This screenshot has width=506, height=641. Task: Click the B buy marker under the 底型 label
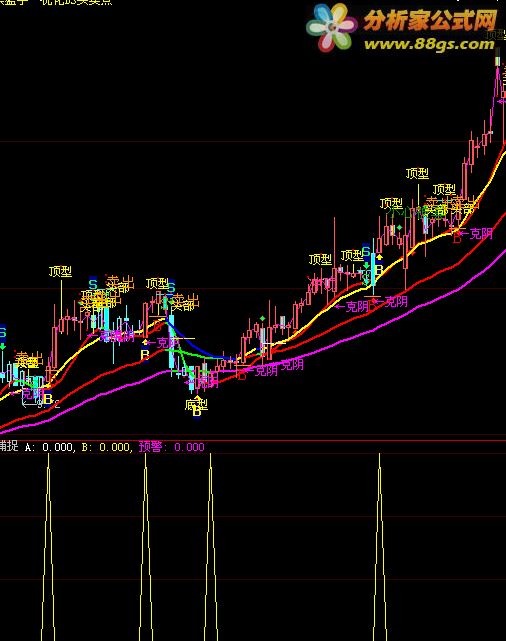point(197,412)
